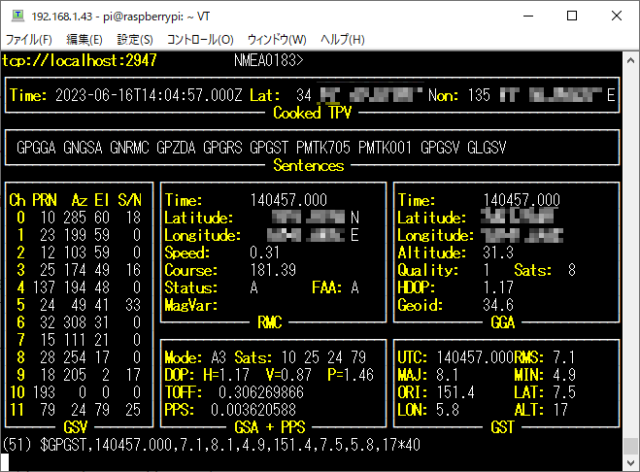Click the Tera Term icon in title bar
Viewport: 640px width, 472px height.
pyautogui.click(x=16, y=16)
